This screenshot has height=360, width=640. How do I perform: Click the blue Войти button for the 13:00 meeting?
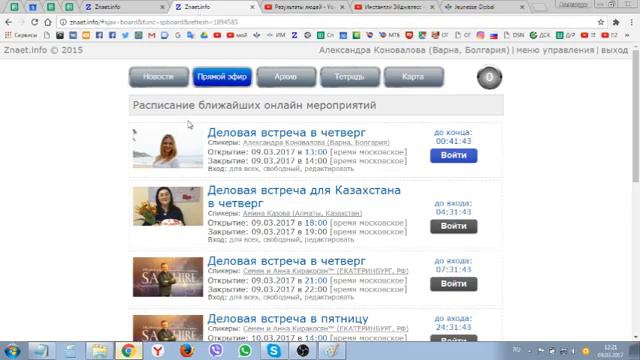(453, 156)
